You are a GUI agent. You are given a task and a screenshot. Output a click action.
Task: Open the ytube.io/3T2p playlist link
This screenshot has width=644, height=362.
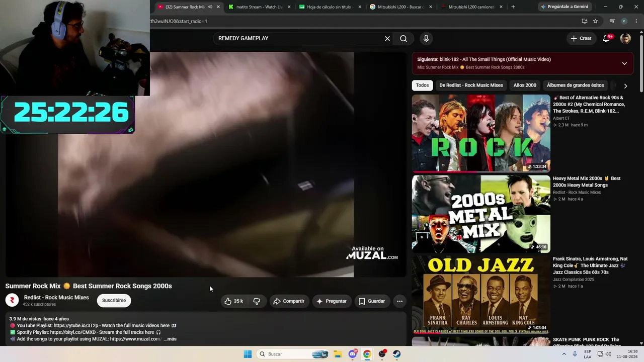[x=76, y=326]
